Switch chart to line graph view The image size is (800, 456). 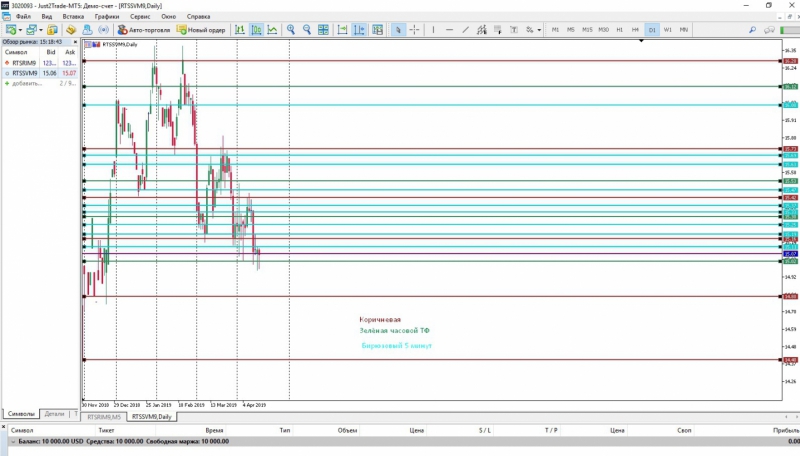pyautogui.click(x=272, y=30)
